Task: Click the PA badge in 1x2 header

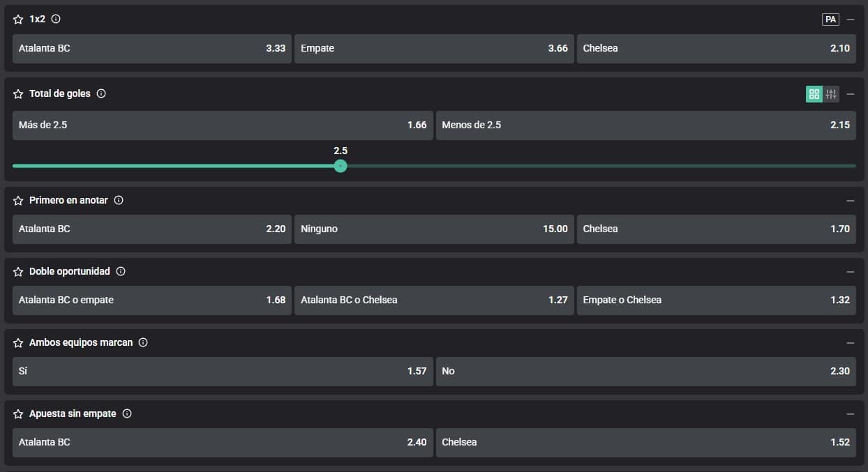Action: click(830, 20)
